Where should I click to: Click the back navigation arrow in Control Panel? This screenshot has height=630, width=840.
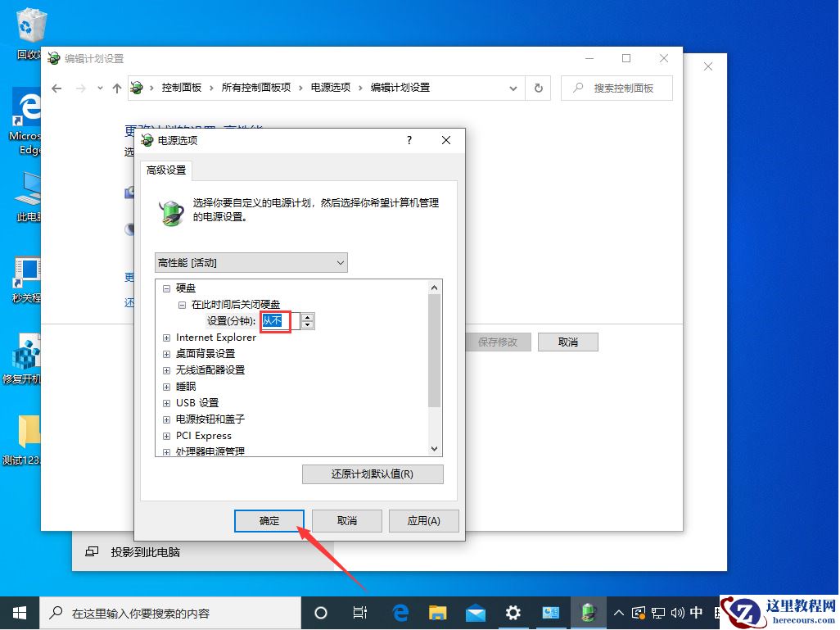56,88
